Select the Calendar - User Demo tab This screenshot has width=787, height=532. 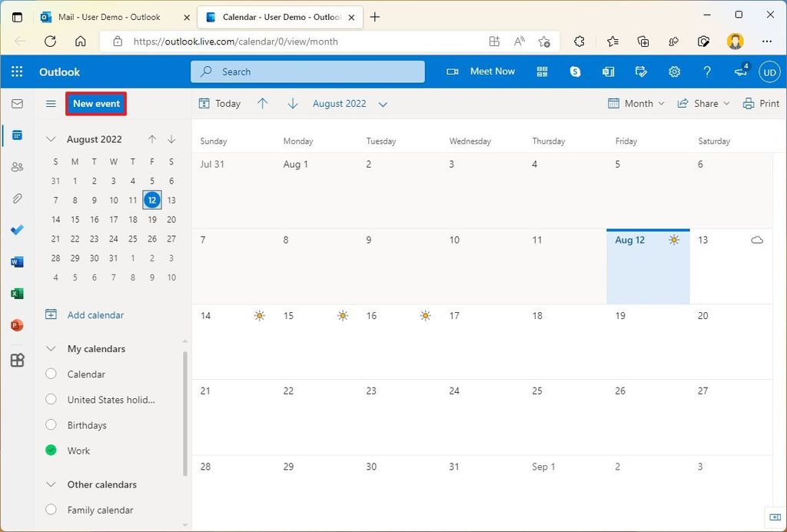[281, 17]
